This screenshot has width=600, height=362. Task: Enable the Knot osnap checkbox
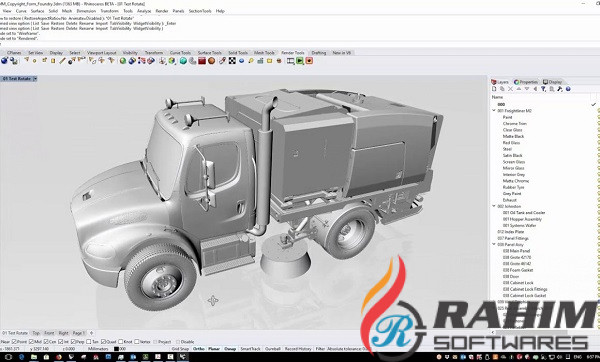pyautogui.click(x=120, y=342)
